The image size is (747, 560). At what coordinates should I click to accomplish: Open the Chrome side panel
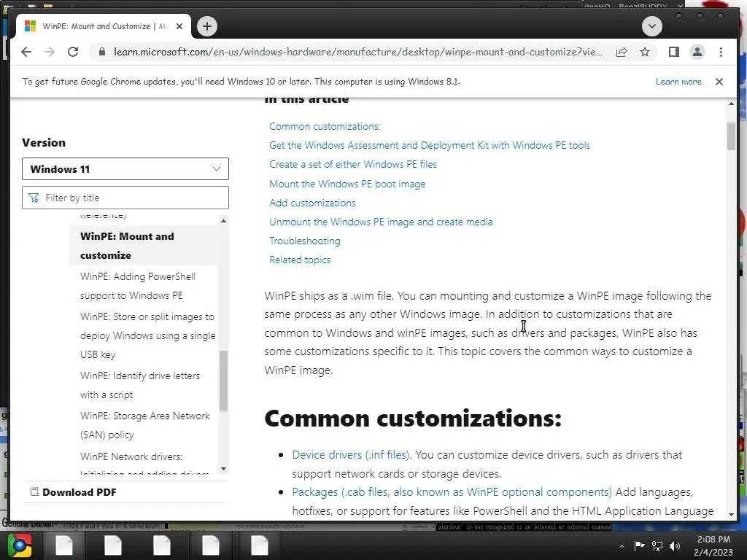click(673, 52)
